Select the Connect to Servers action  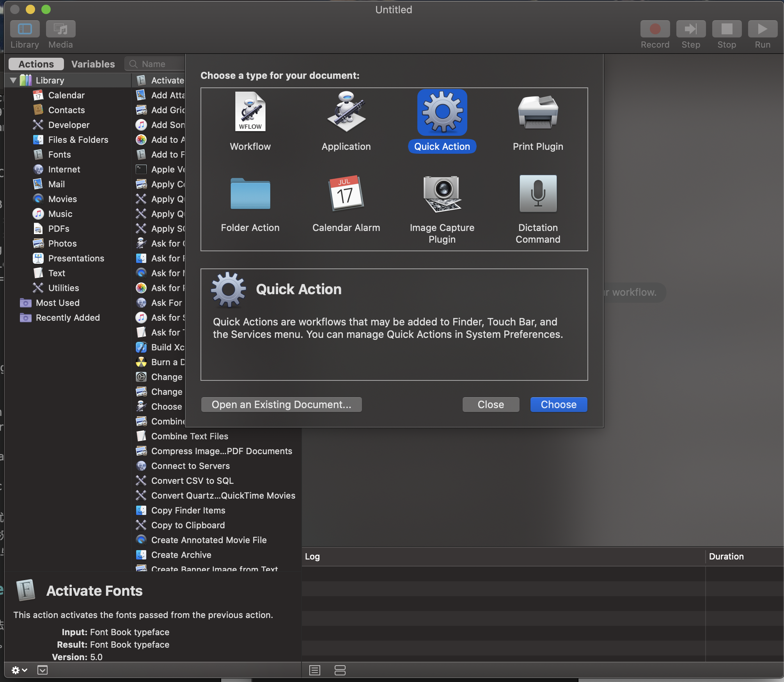click(190, 466)
